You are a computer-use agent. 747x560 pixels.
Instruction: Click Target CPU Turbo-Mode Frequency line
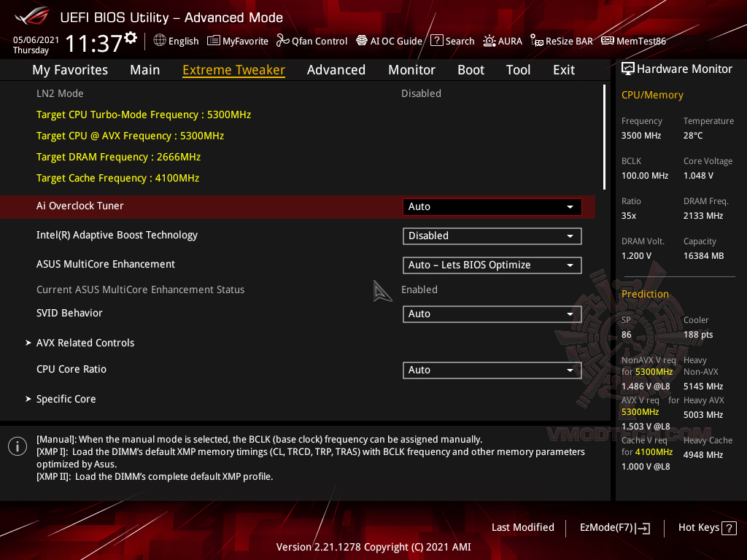tap(144, 114)
